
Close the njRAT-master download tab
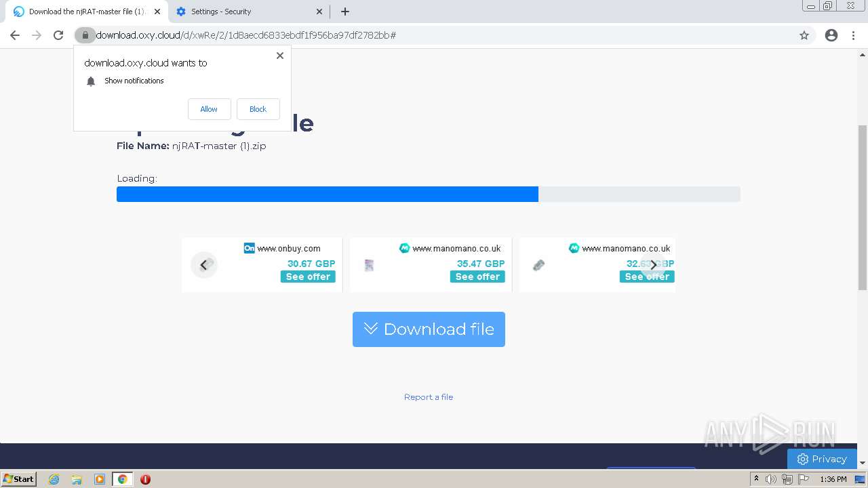[x=157, y=12]
